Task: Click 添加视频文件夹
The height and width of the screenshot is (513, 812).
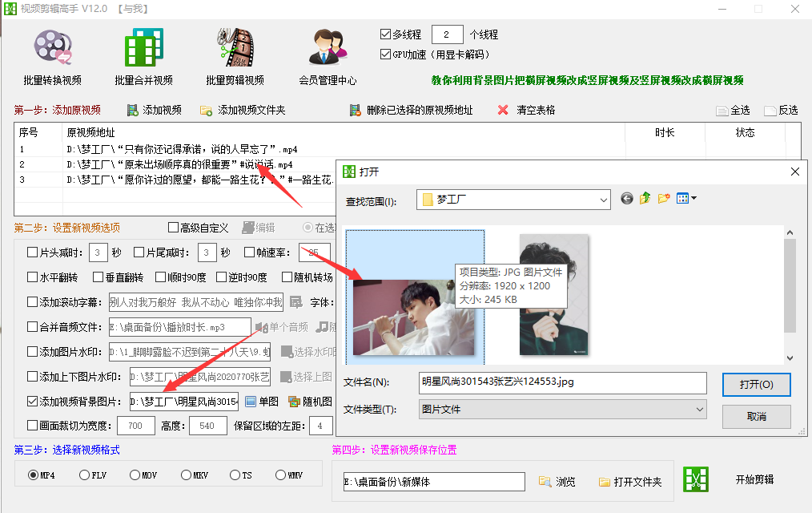Action: pos(243,110)
